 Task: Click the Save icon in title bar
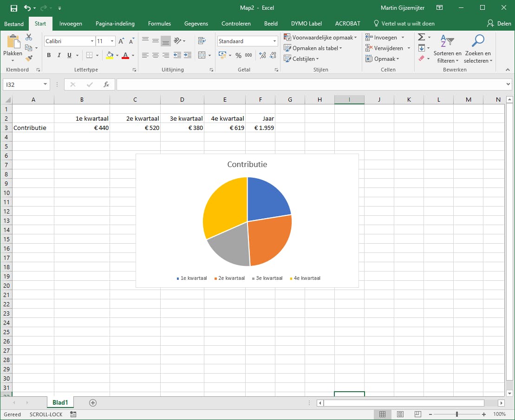coord(13,8)
